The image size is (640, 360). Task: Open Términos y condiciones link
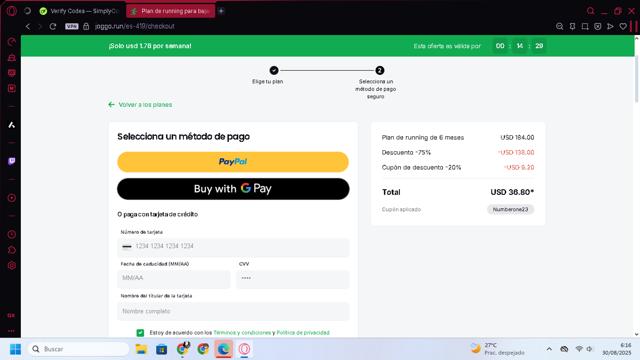pos(242,333)
